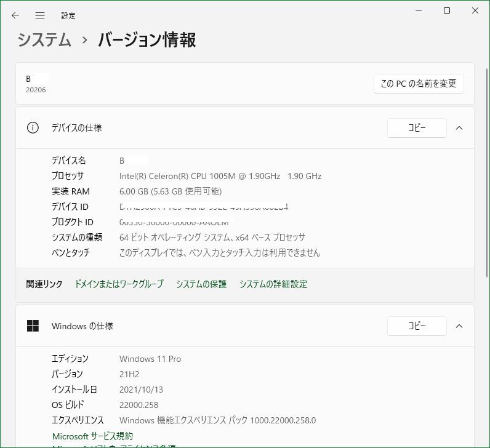Click the ペンとタッチ label
490x448 pixels.
[71, 252]
